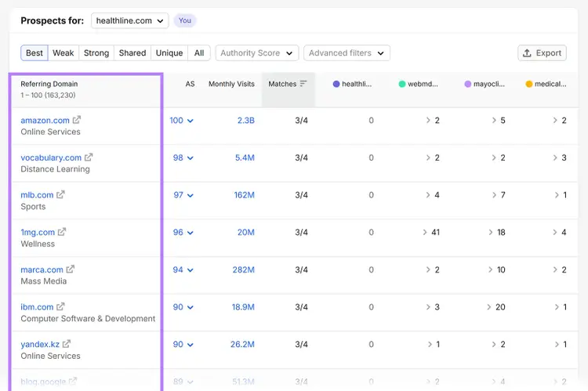Open the Authority Score filter dropdown
Image resolution: width=588 pixels, height=391 pixels.
(257, 52)
